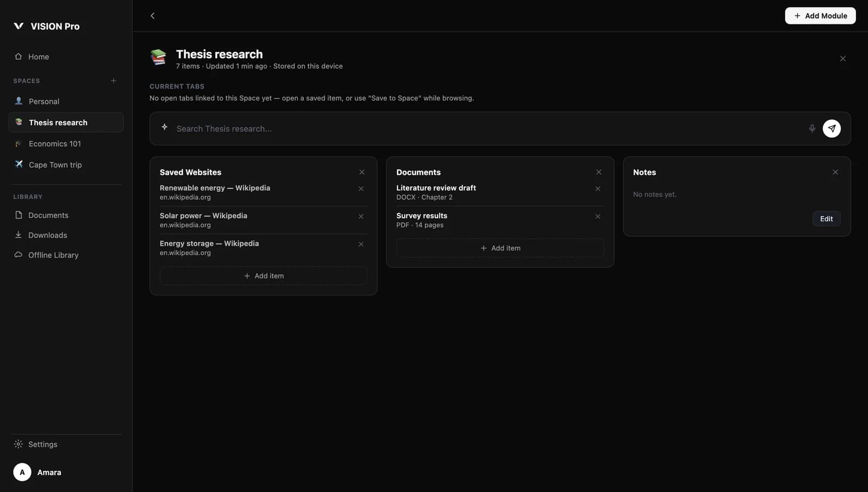This screenshot has width=868, height=492.
Task: Click '7 items · Updated 1 min ago' text
Action: pyautogui.click(x=221, y=66)
